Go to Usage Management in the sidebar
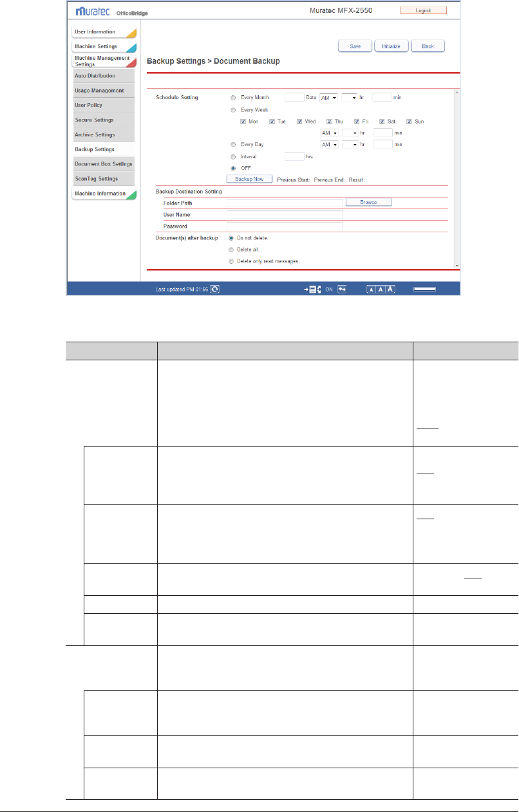Screen dimensions: 519x812 (x=103, y=91)
